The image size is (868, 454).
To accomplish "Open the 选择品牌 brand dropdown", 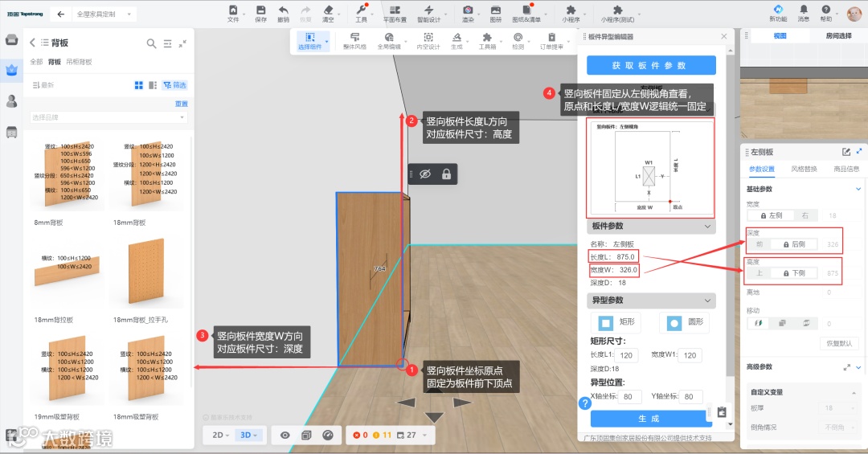I will (108, 117).
